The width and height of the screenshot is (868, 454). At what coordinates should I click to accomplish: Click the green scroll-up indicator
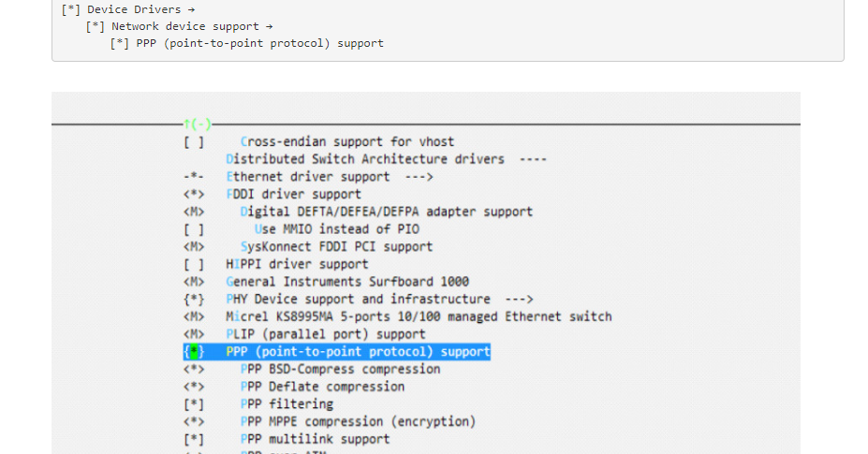198,124
